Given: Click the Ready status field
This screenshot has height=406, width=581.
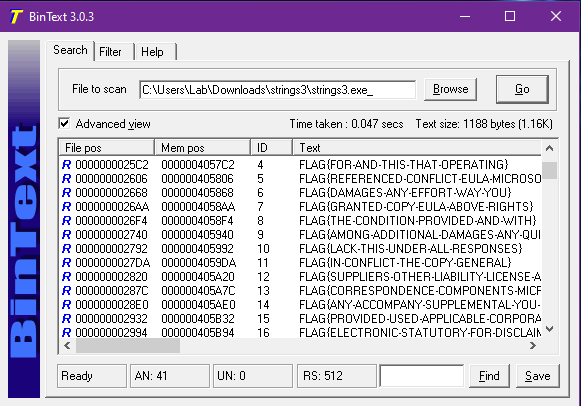Looking at the screenshot, I should [x=92, y=376].
